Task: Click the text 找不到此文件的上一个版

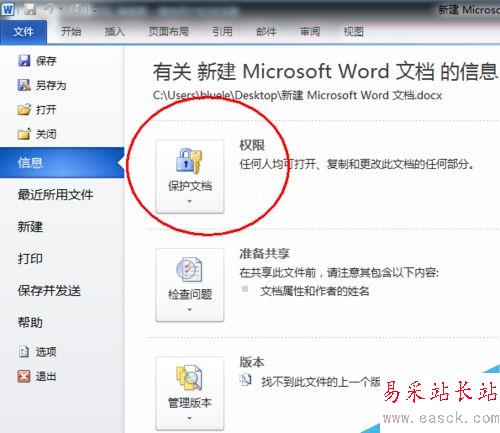Action: (x=321, y=381)
